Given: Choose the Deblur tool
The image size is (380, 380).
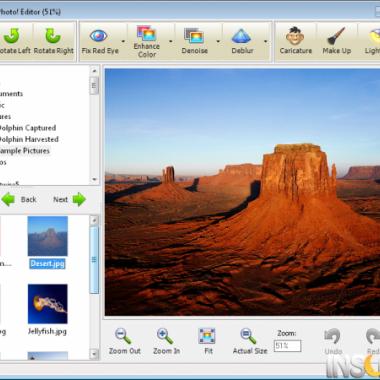Looking at the screenshot, I should (x=242, y=42).
